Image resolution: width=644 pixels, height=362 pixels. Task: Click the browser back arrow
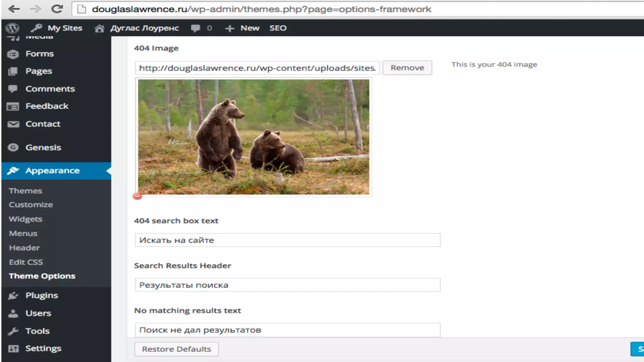tap(14, 9)
